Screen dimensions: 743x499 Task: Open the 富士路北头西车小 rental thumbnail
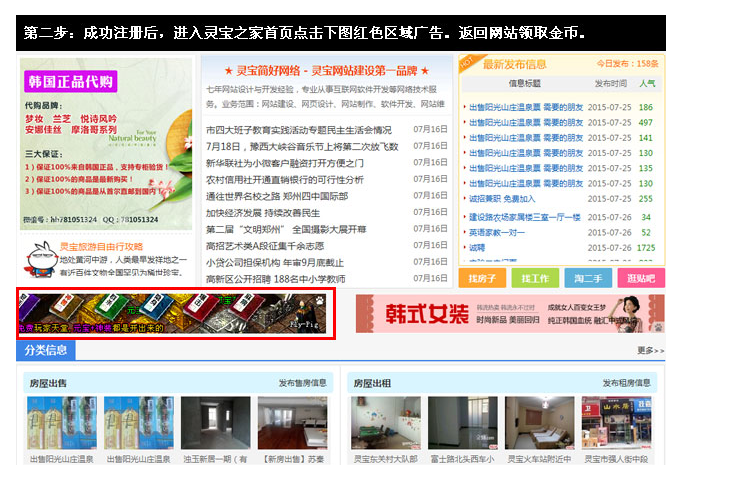462,423
